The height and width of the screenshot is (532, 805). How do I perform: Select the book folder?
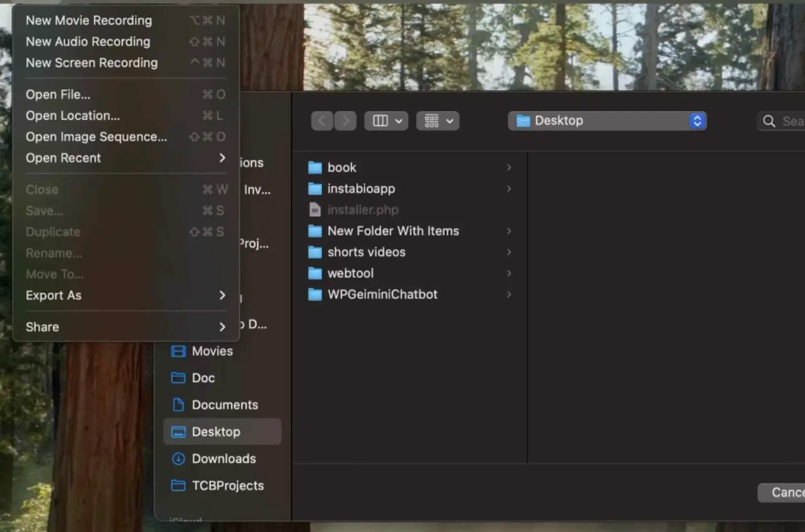tap(410, 167)
